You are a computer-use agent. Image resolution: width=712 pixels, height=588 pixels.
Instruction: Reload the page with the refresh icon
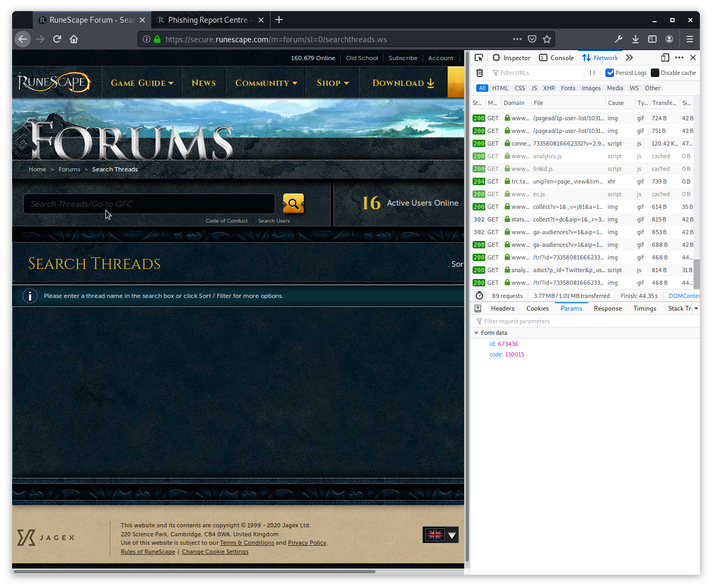point(57,39)
